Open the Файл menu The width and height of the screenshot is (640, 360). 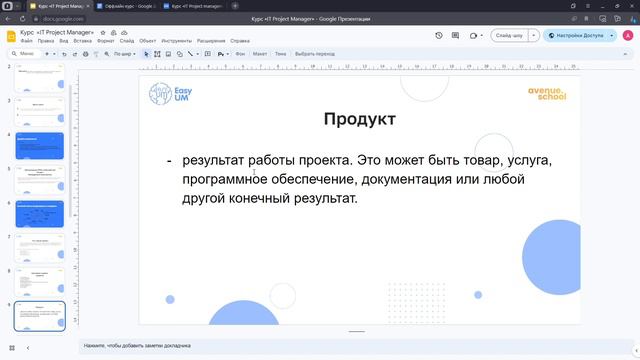click(27, 41)
